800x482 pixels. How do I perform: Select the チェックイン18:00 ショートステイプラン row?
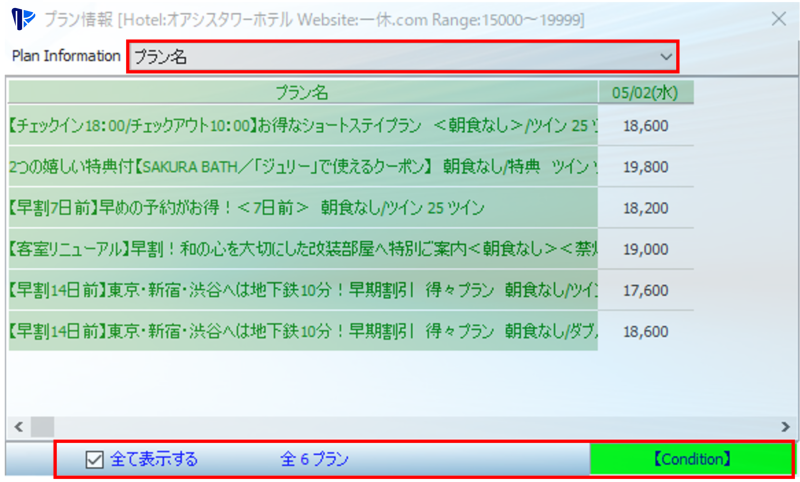[x=302, y=126]
